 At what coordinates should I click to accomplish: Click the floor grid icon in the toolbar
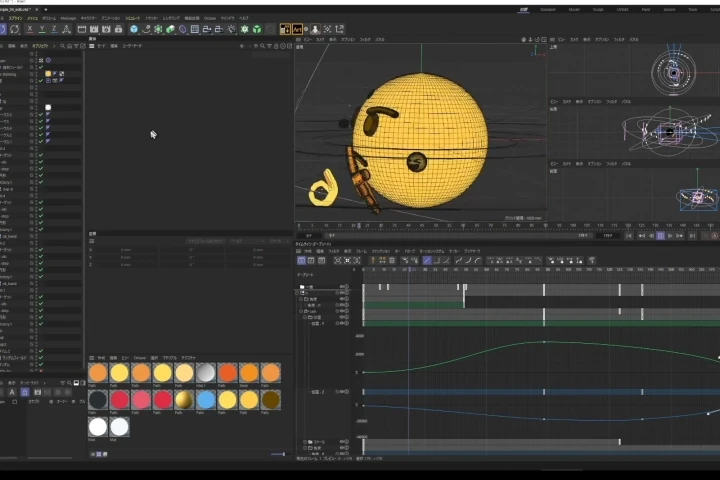(195, 29)
